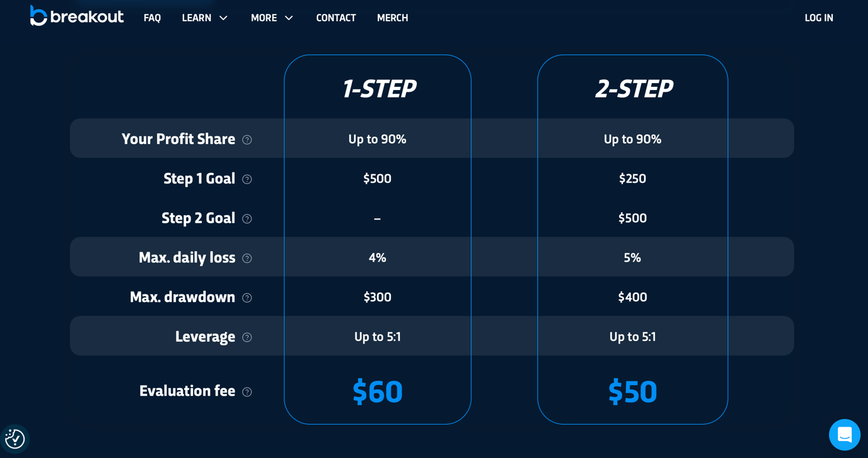Expand the LEARN dropdown menu
The image size is (868, 458).
pyautogui.click(x=204, y=18)
